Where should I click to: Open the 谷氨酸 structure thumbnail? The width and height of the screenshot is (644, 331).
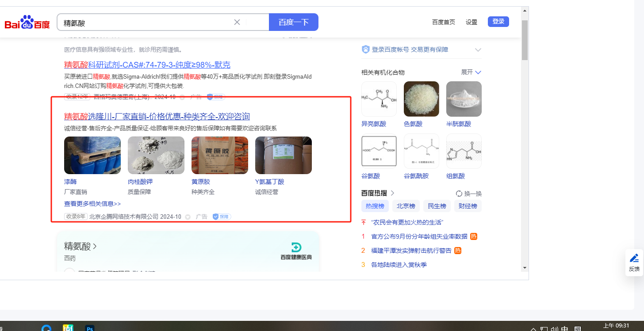pyautogui.click(x=379, y=151)
